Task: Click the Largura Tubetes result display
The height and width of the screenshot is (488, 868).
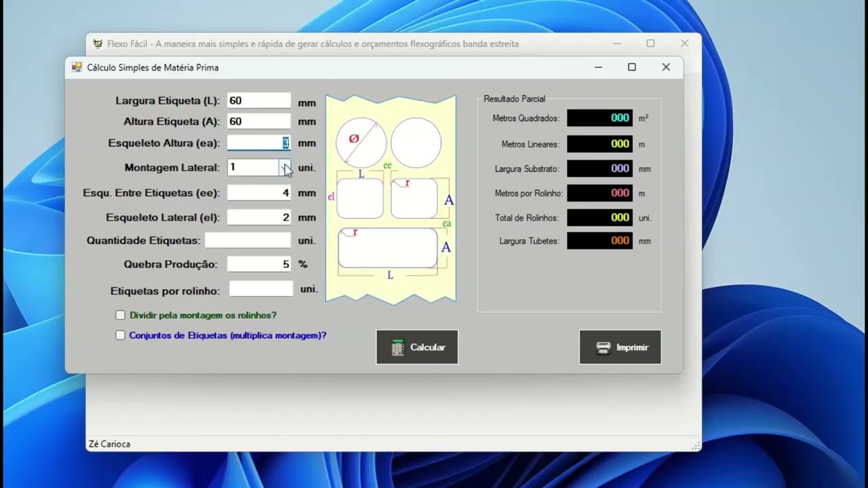Action: coord(599,241)
